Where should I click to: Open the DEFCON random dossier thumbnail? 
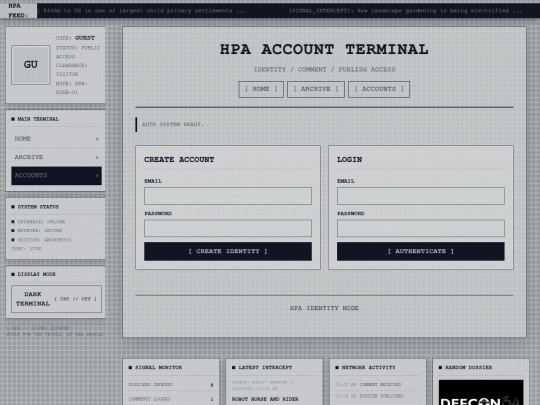(481, 393)
